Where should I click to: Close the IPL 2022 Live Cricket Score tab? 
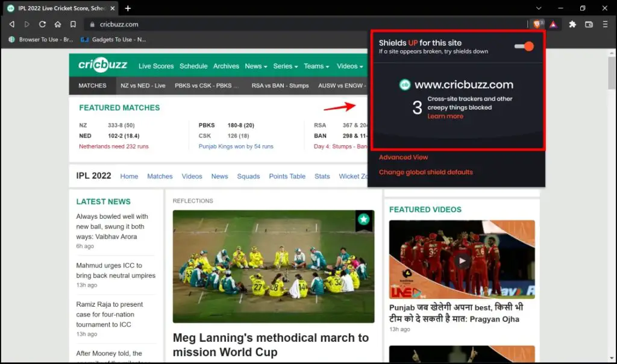(113, 8)
